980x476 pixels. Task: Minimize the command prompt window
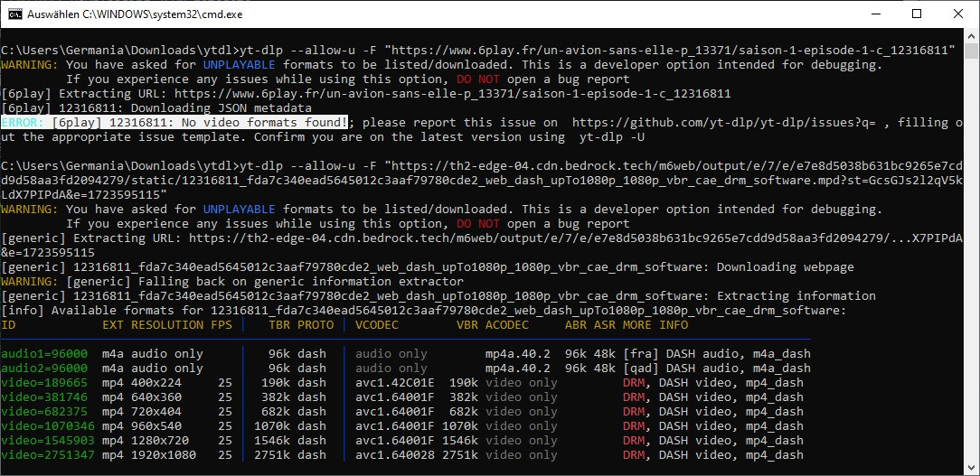click(875, 14)
